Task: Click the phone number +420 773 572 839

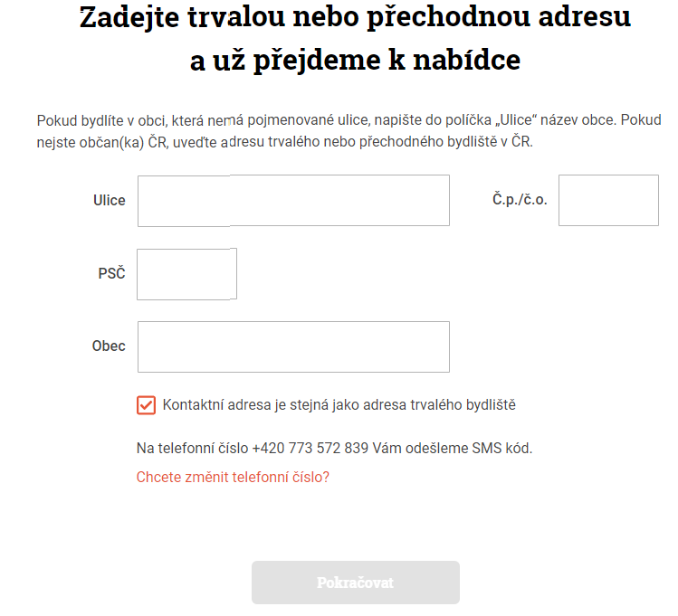Action: tap(310, 448)
